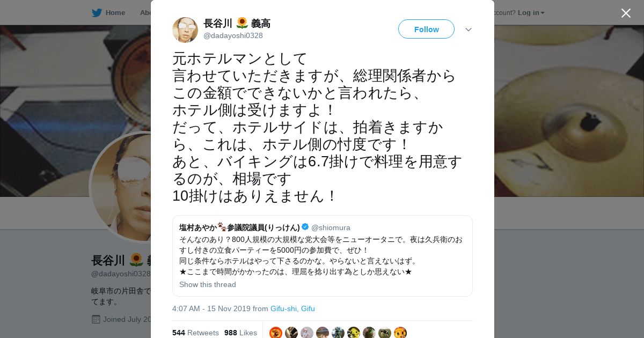Open the @shiomura handle in quoted tweet
Image resolution: width=644 pixels, height=338 pixels.
pos(331,227)
